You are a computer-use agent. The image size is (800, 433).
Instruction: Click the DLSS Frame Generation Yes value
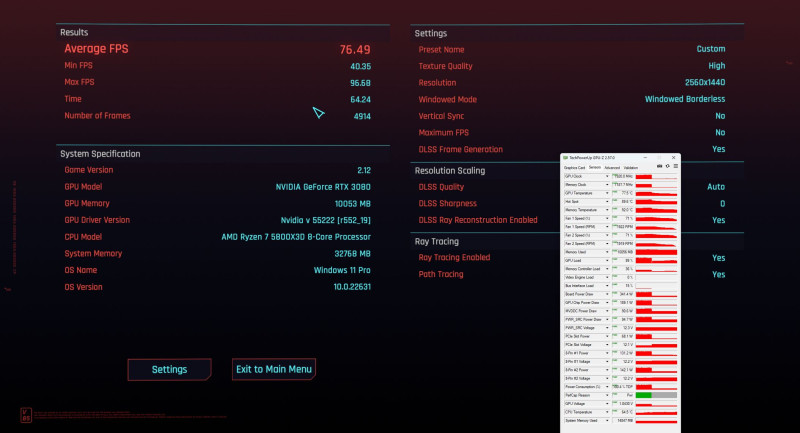click(718, 149)
